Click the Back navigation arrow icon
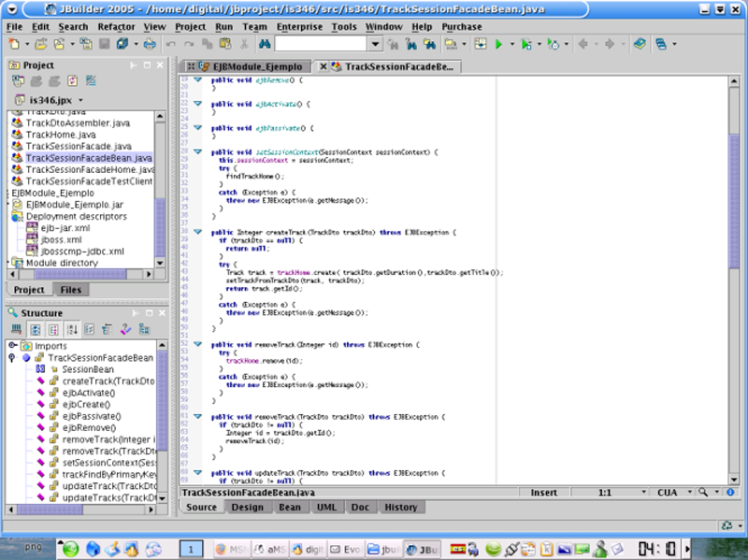 (583, 44)
